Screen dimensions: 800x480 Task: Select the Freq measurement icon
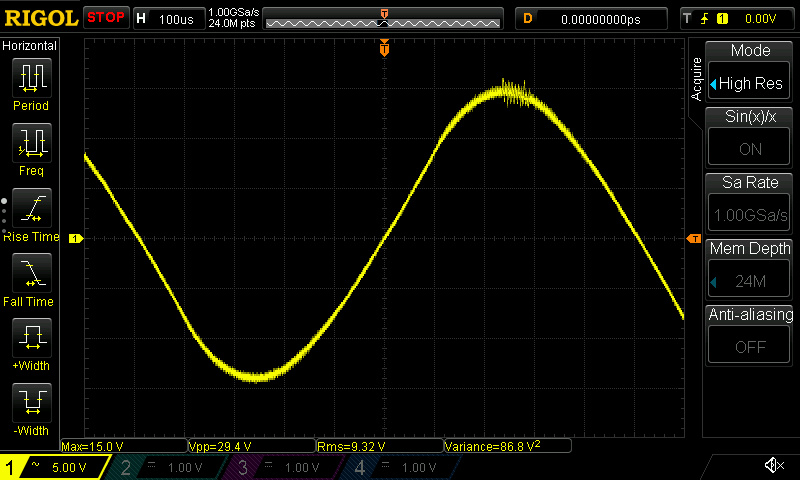tap(31, 144)
